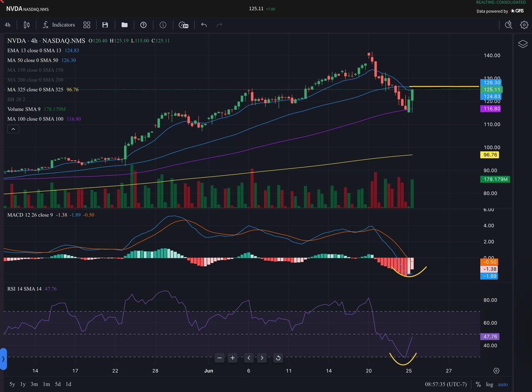The image size is (532, 392).
Task: Show symbol info circle icon
Action: coord(163,25)
